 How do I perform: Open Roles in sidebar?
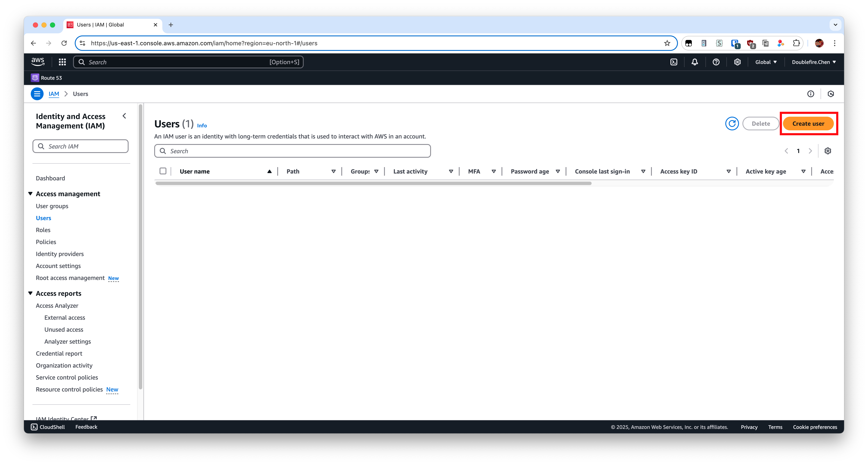coord(43,230)
